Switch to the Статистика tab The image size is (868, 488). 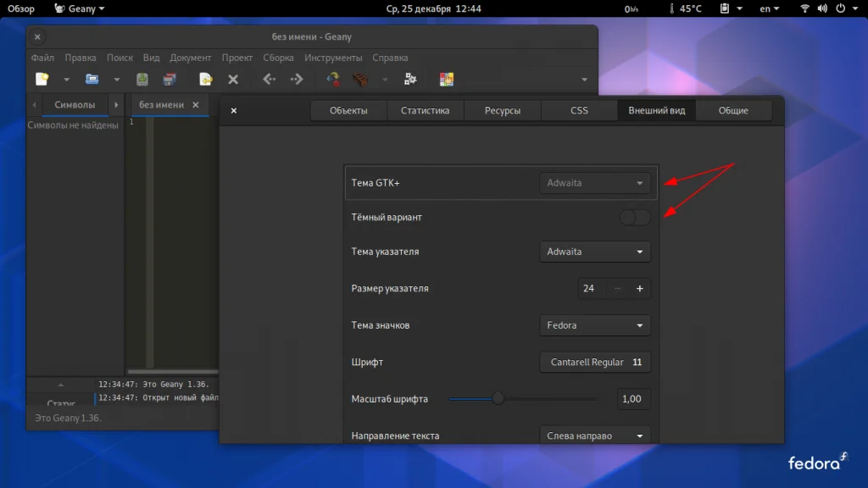(x=426, y=111)
